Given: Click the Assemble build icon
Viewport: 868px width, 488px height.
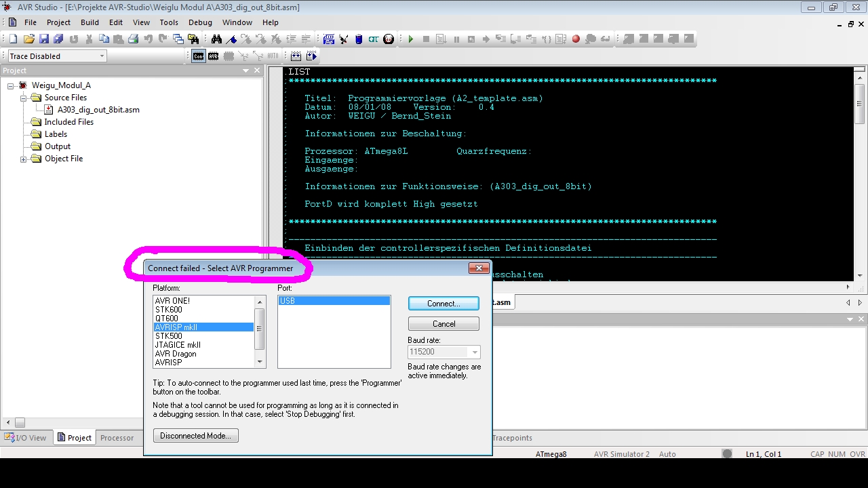Looking at the screenshot, I should pos(296,56).
